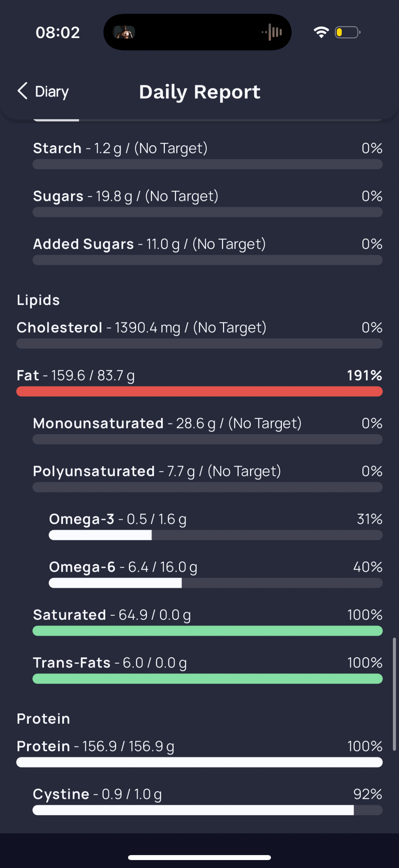
Task: Select the Omega-3 progress bar
Action: pos(215,535)
